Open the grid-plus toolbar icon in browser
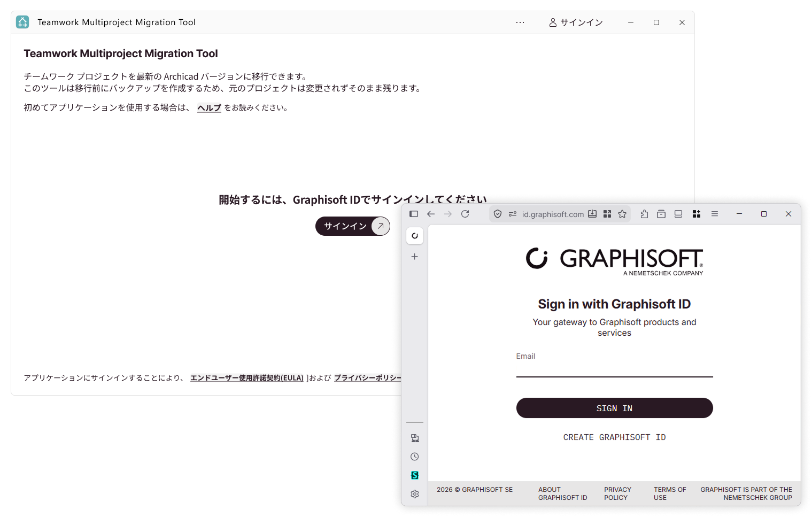812x517 pixels. tap(697, 214)
